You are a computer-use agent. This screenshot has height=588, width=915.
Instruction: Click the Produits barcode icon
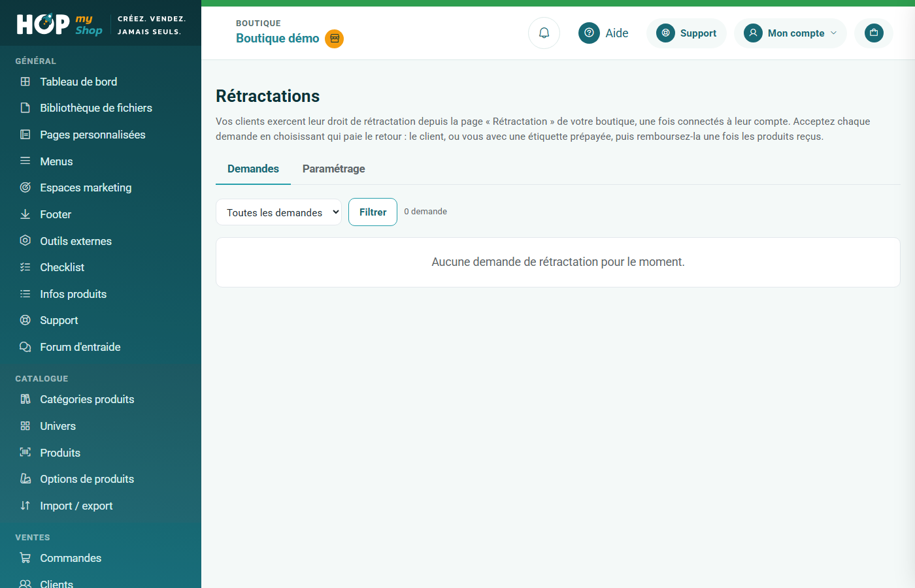[x=25, y=452]
